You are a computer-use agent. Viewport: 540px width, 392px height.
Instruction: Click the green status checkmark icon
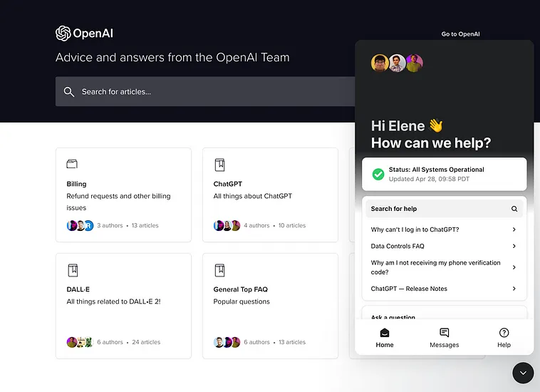click(x=378, y=174)
